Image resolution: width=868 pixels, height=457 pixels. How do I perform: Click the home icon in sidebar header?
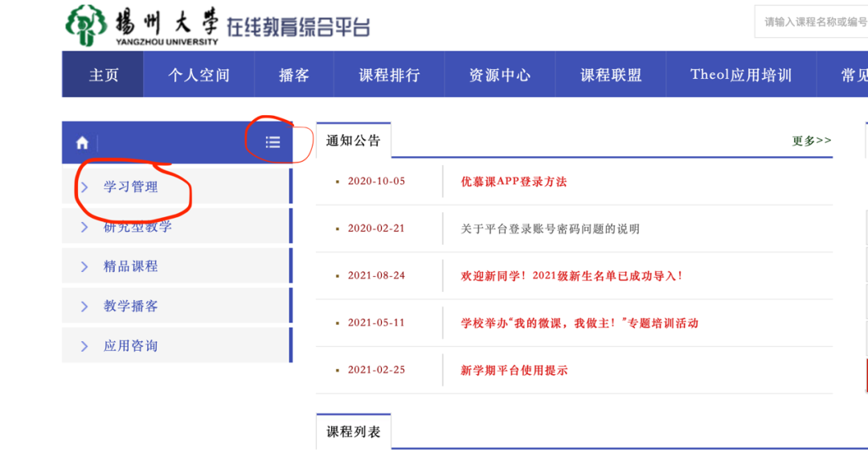(x=82, y=143)
